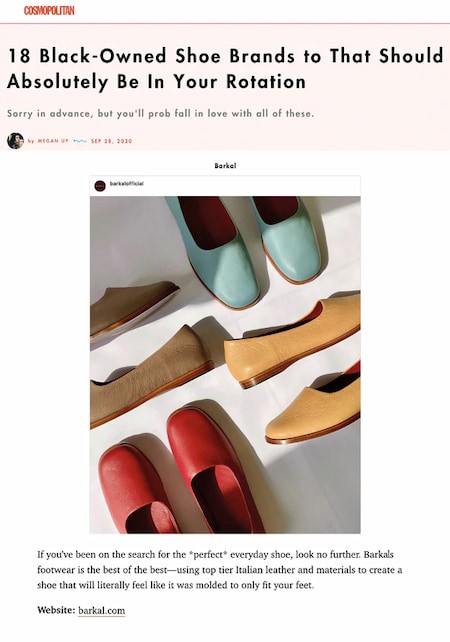Open the barkalofficial username link
Image resolution: width=450 pixels, height=642 pixels.
tap(127, 184)
